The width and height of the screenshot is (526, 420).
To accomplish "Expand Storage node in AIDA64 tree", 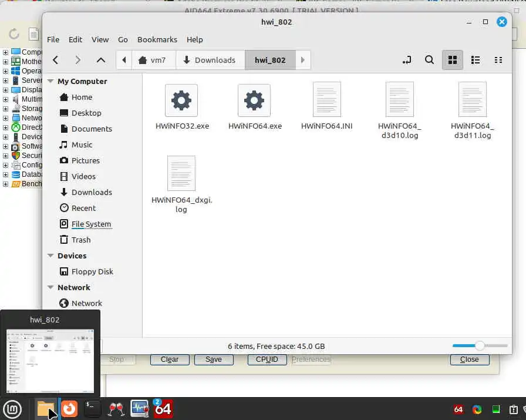I will [5, 109].
